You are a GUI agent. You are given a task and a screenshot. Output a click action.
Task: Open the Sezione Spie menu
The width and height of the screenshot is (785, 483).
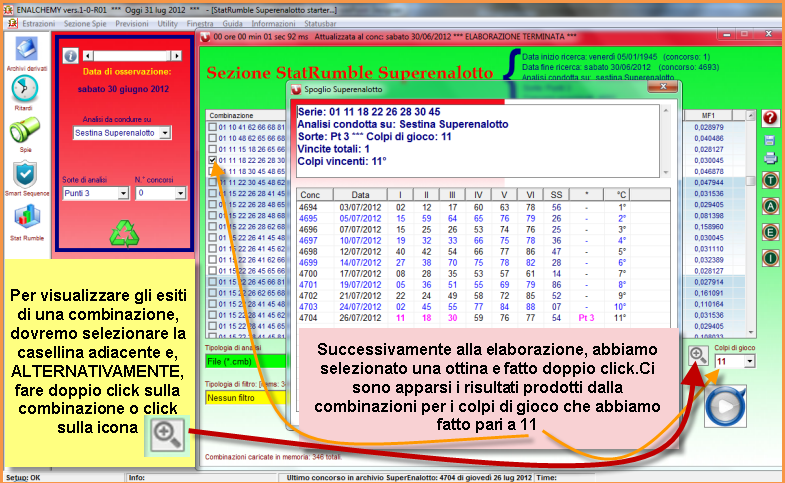click(x=85, y=24)
